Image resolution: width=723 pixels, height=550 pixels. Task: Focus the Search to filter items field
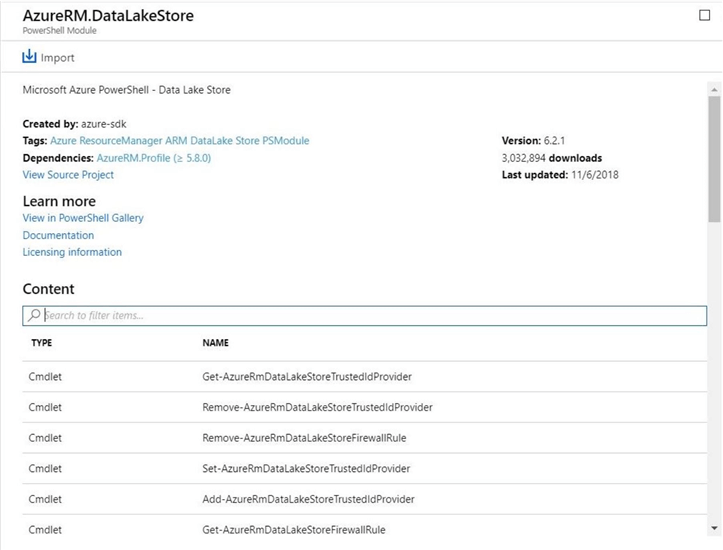click(370, 315)
